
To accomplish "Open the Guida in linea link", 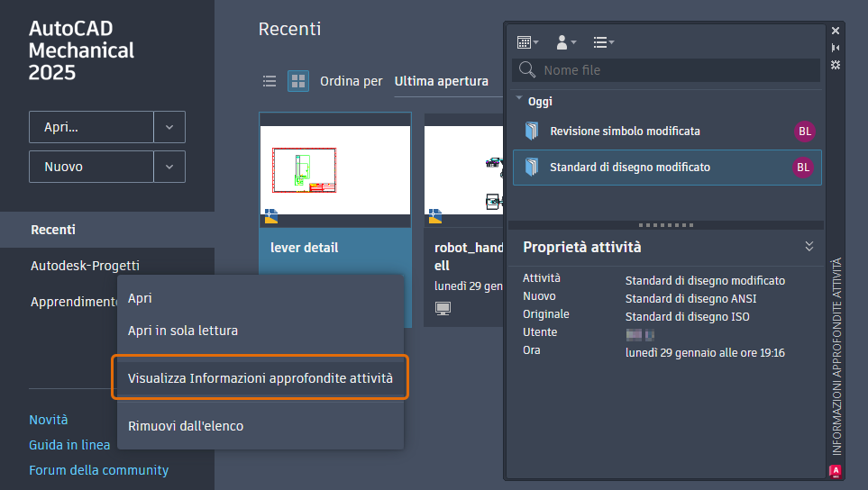I will 69,445.
